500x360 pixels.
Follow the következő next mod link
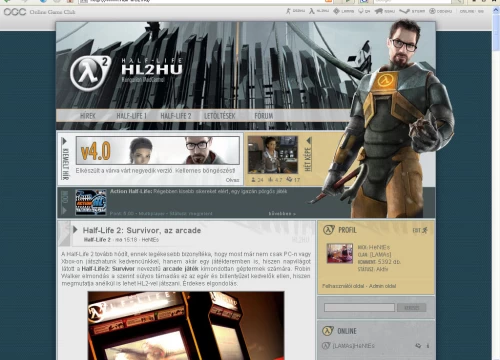coord(282,213)
